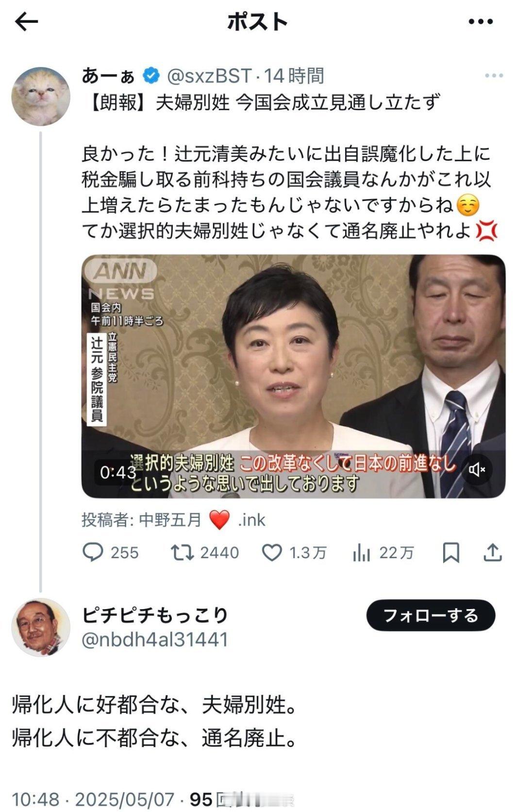Share the post using the upload icon
Image resolution: width=517 pixels, height=812 pixels.
(x=492, y=552)
